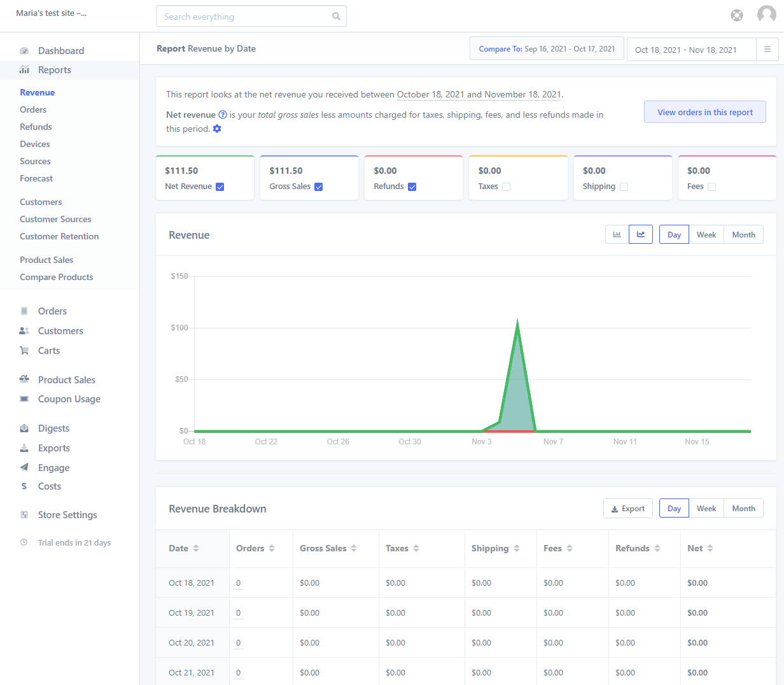Sort table by Net column arrows
This screenshot has height=685, width=784.
[x=710, y=548]
